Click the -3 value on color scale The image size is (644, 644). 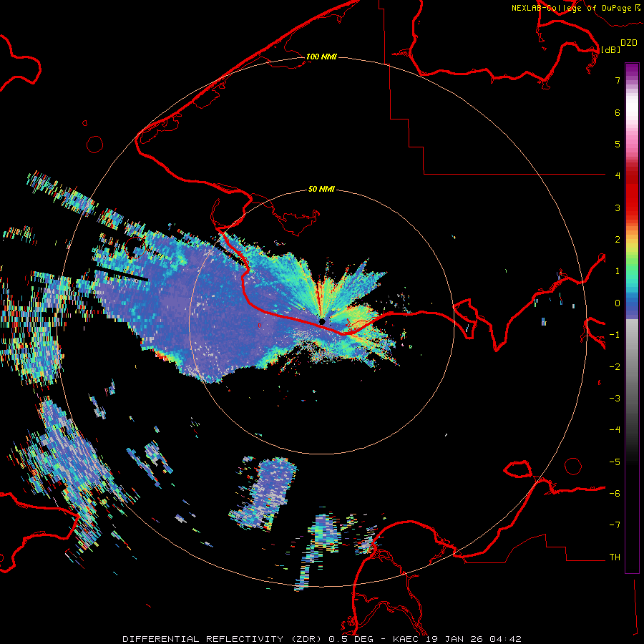[x=615, y=399]
